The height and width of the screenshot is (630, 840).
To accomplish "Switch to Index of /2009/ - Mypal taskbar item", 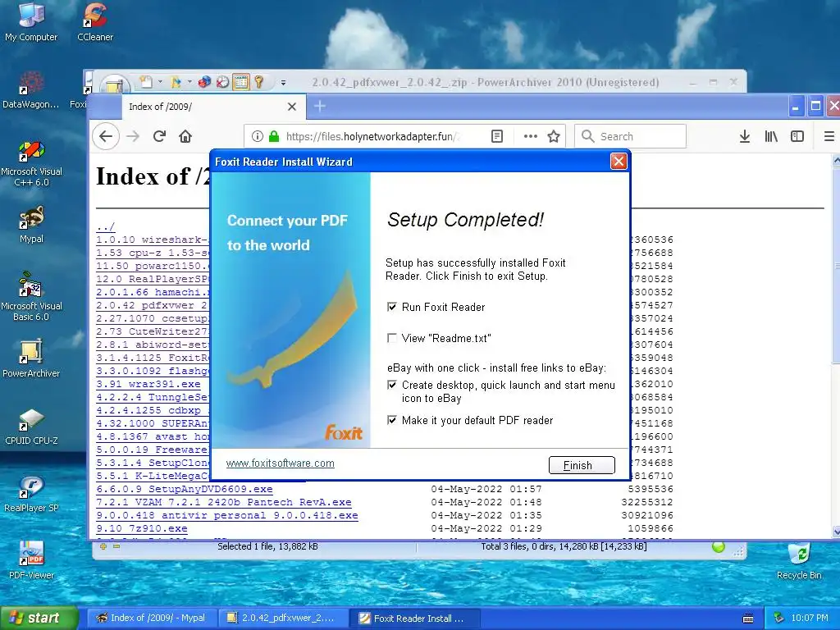I will [152, 618].
